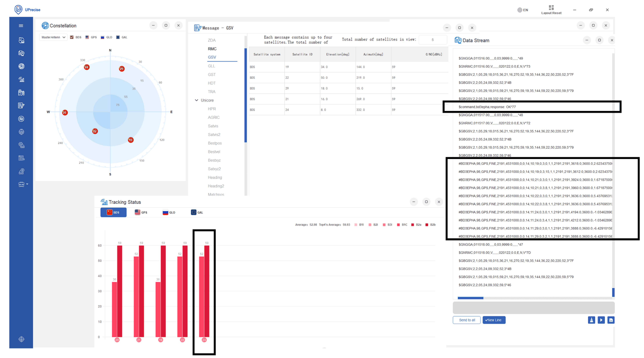Image resolution: width=644 pixels, height=358 pixels.
Task: Expand the toolbox sidebar dropdown arrow
Action: point(27,184)
